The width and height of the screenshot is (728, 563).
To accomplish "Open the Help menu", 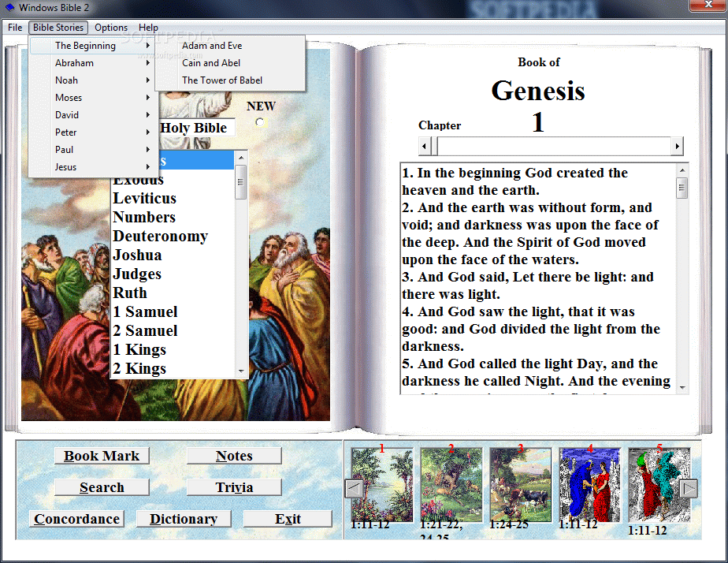I will click(x=148, y=28).
